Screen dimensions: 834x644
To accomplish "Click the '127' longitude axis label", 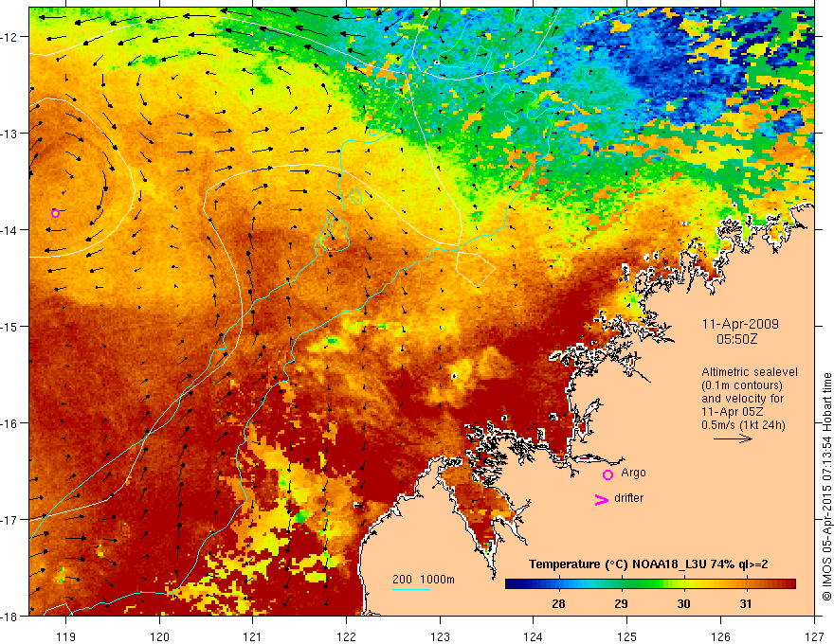I will coord(814,636).
